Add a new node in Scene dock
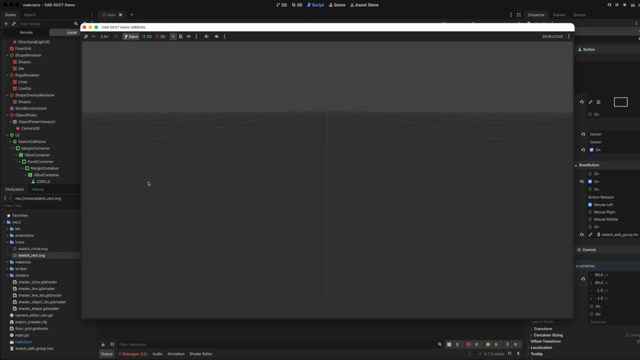The width and height of the screenshot is (640, 360). pos(6,24)
